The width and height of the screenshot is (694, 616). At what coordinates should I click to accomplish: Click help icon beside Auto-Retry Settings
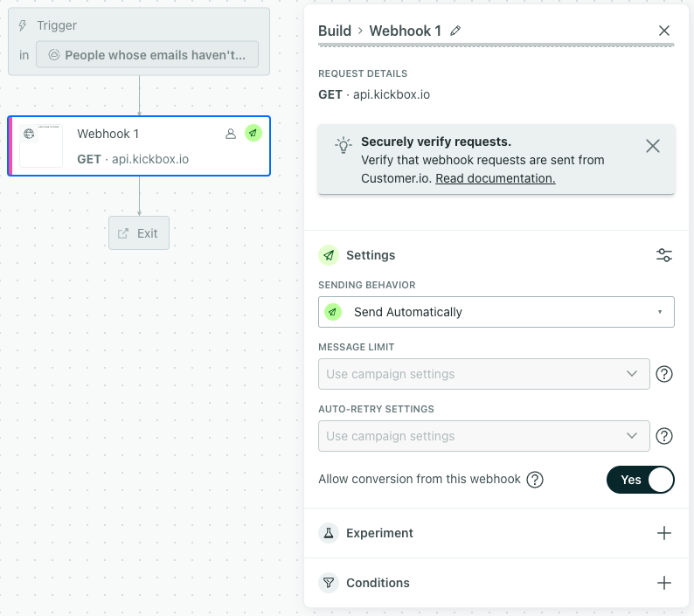pos(664,436)
